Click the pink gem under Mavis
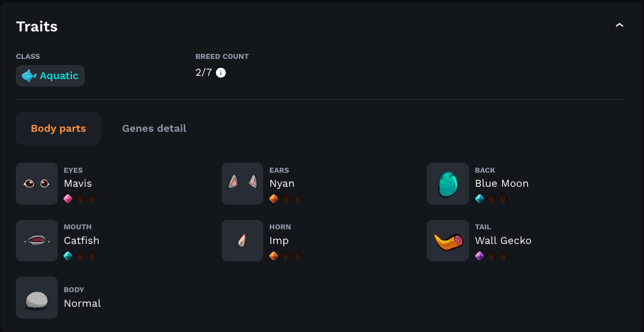Viewport: 644px width, 332px height. (x=68, y=199)
